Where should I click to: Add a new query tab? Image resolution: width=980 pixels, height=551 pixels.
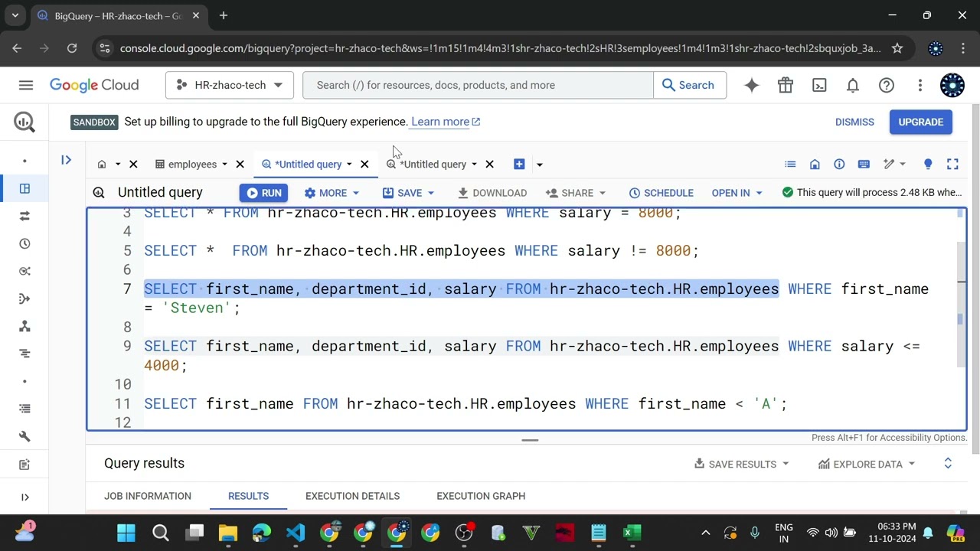point(519,164)
